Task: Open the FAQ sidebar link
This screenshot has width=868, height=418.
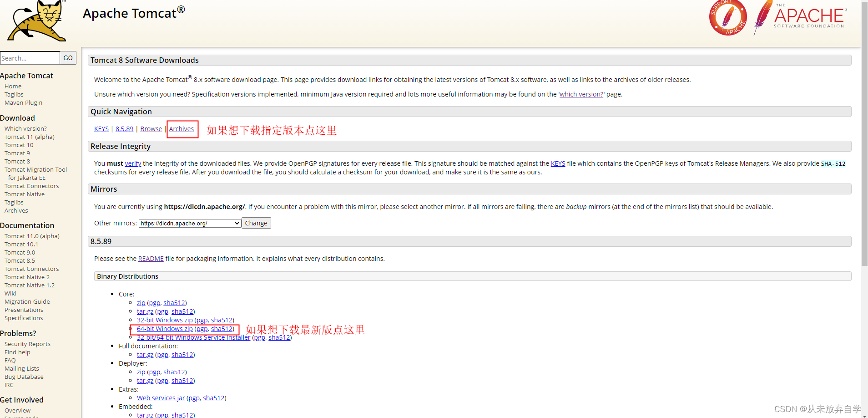Action: pyautogui.click(x=10, y=361)
